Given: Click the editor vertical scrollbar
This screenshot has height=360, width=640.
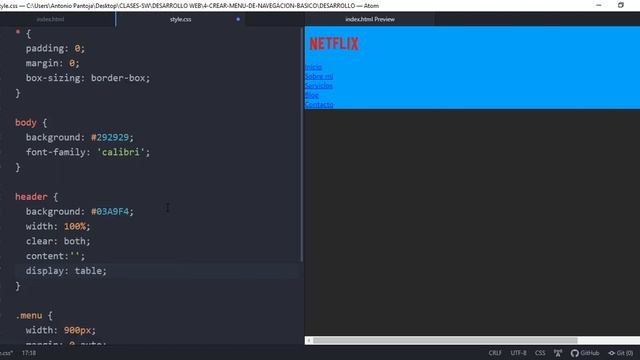Looking at the screenshot, I should coord(302,145).
